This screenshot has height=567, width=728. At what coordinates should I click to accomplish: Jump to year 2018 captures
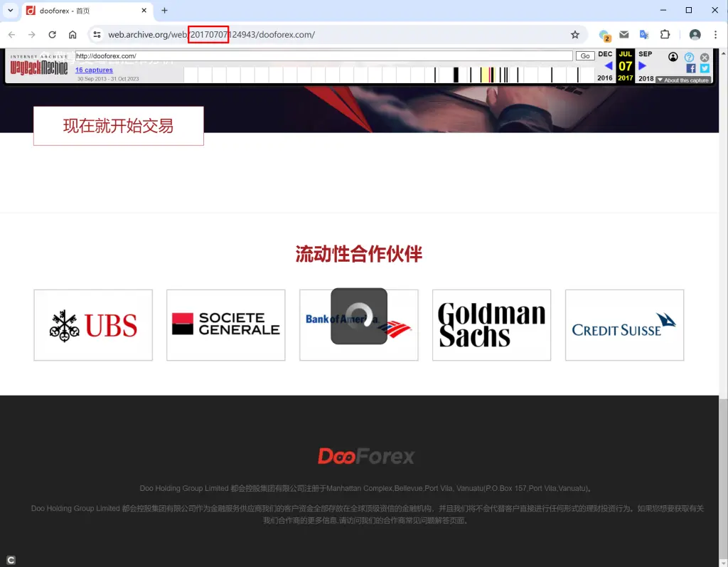(646, 78)
